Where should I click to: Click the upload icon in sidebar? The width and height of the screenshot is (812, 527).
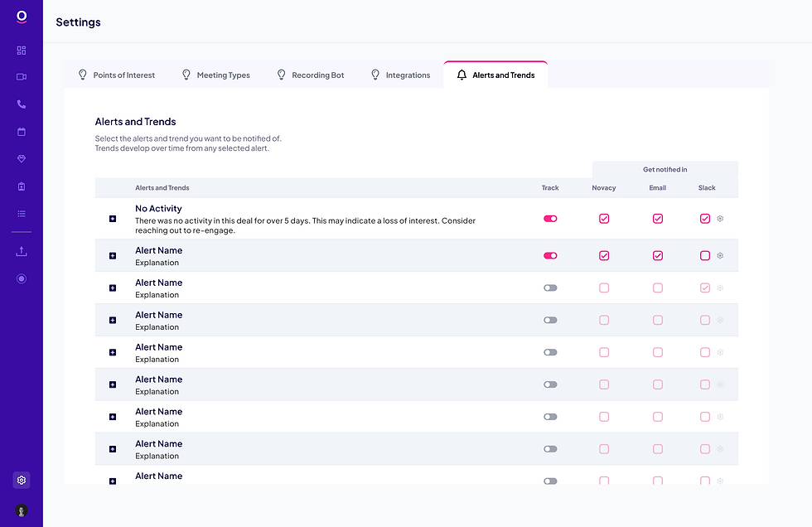point(22,252)
